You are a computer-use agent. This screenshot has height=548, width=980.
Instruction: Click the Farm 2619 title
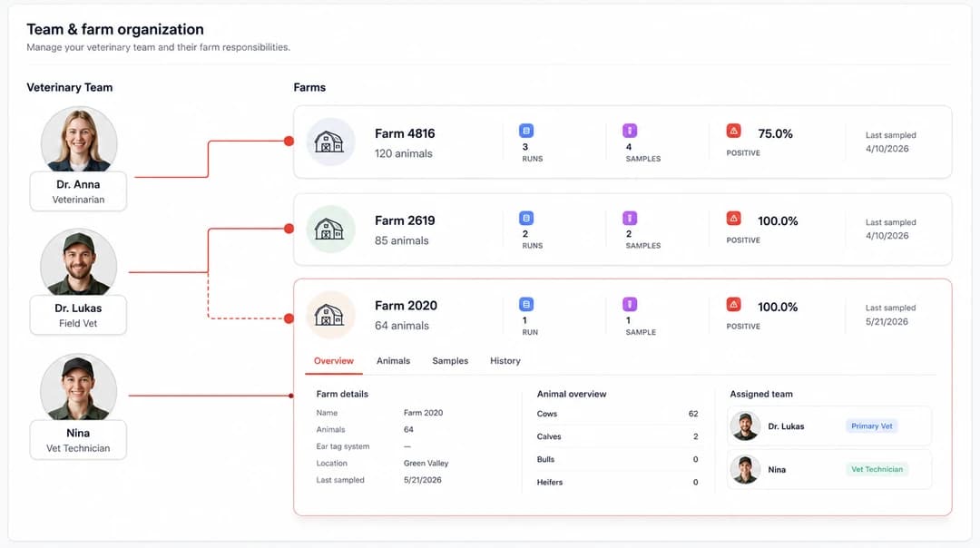coord(405,220)
